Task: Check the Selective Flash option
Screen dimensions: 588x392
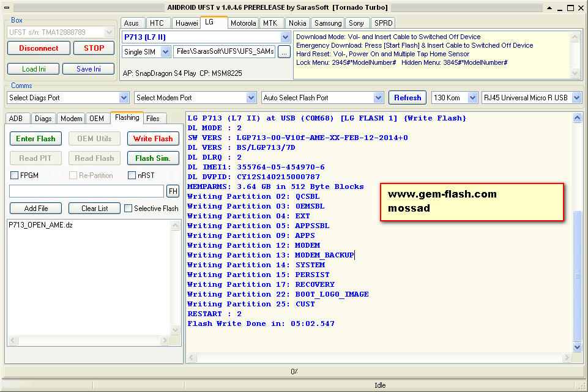Action: 128,209
